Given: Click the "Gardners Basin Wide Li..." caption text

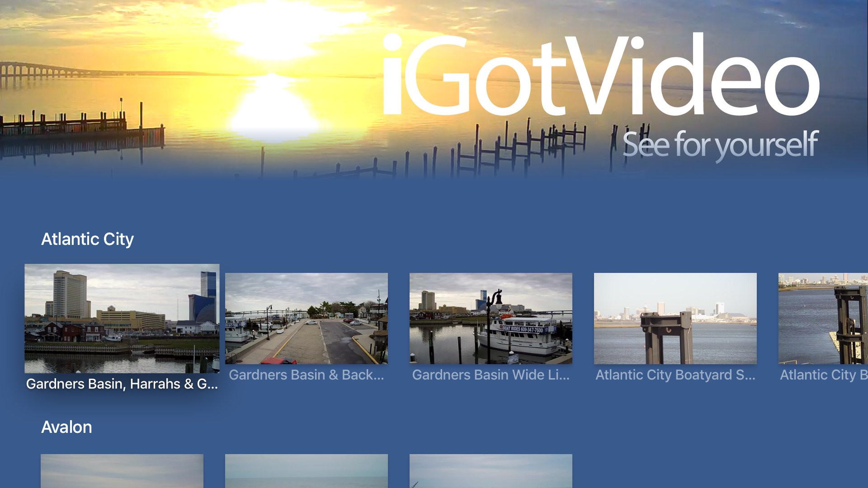Looking at the screenshot, I should tap(491, 375).
